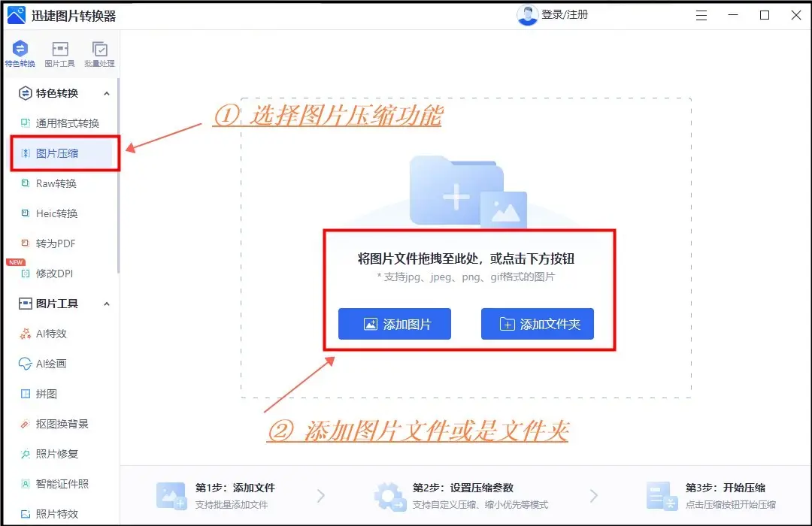Click the 拼图 sidebar icon
Screen dimensions: 812x526
(25, 394)
